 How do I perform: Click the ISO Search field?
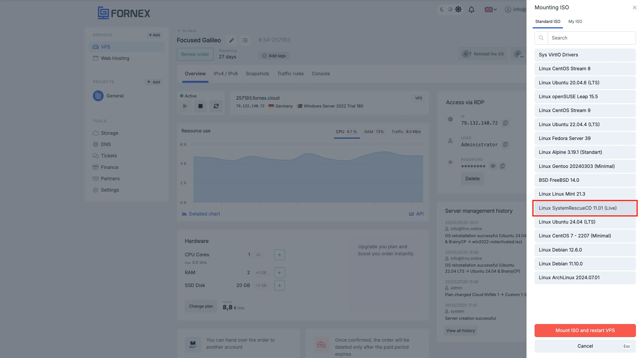pyautogui.click(x=592, y=38)
